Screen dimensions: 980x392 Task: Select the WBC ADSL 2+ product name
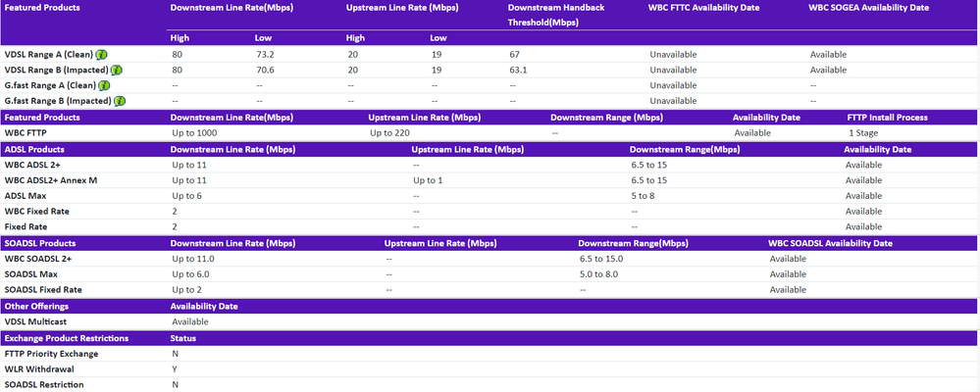(x=32, y=165)
